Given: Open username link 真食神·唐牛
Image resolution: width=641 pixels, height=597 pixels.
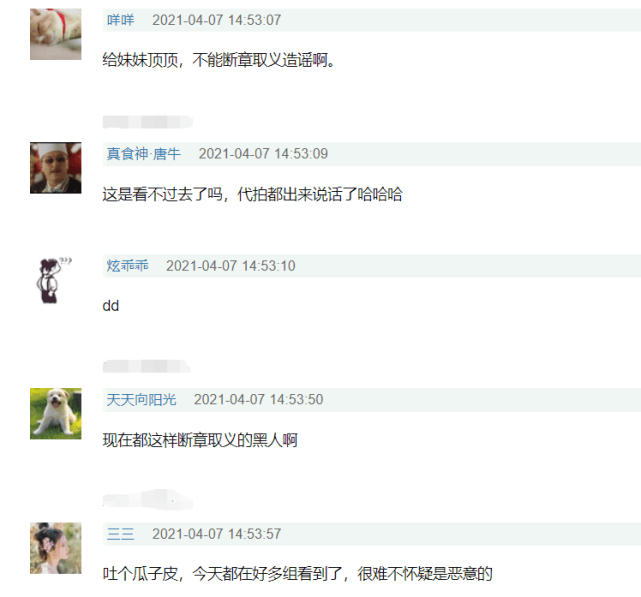Looking at the screenshot, I should coord(143,154).
